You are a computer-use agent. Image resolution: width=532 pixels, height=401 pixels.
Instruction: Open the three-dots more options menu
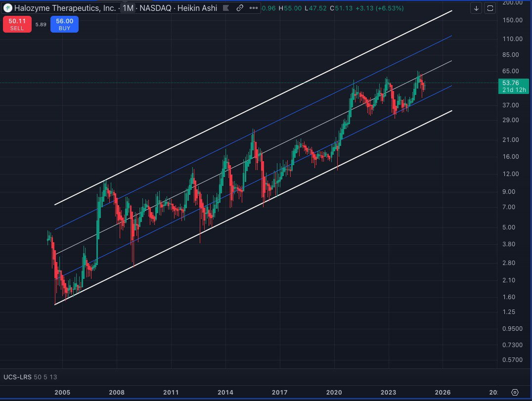tap(254, 8)
